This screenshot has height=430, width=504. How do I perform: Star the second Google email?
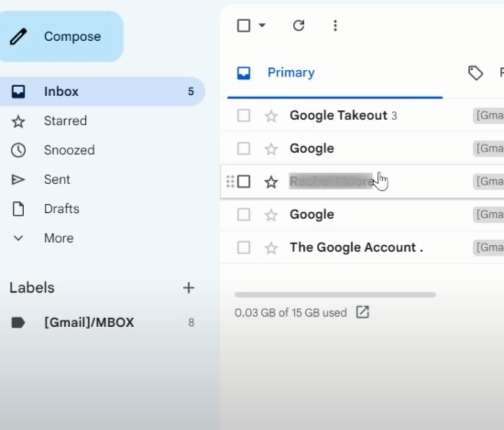tap(271, 215)
